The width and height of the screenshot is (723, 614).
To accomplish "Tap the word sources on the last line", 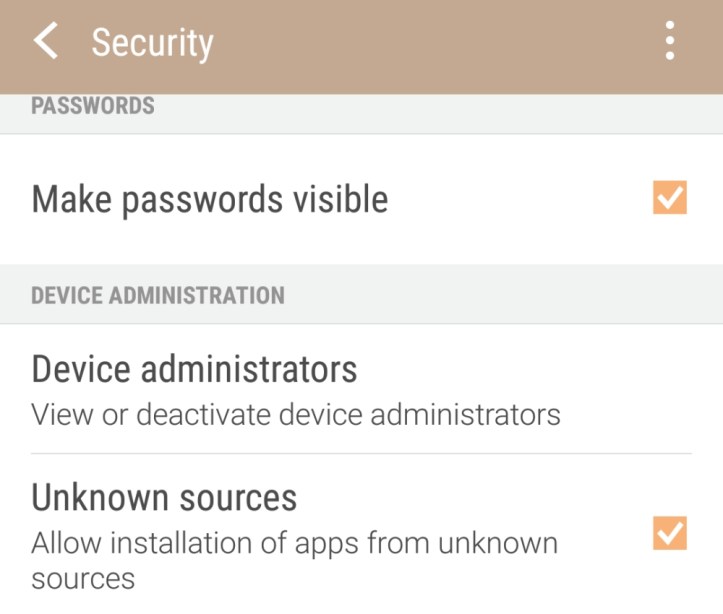I will [82, 579].
